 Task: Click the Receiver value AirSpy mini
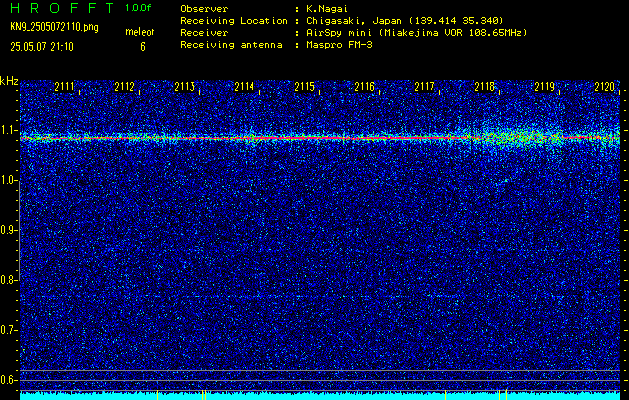[x=416, y=33]
